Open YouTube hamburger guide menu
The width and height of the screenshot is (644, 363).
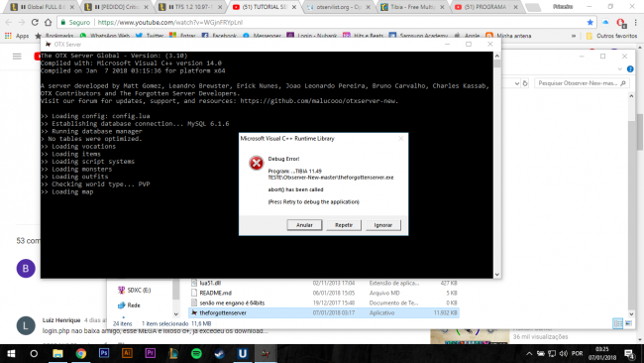tap(17, 56)
